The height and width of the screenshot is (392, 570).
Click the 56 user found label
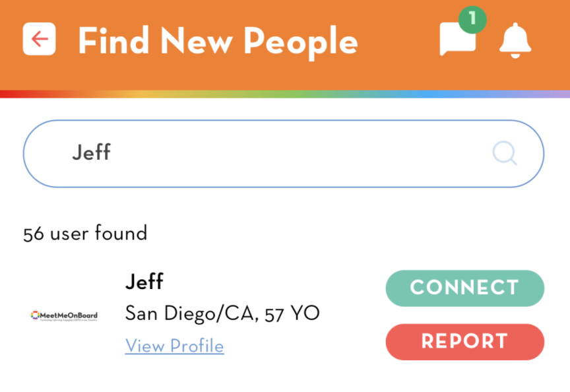tap(85, 233)
